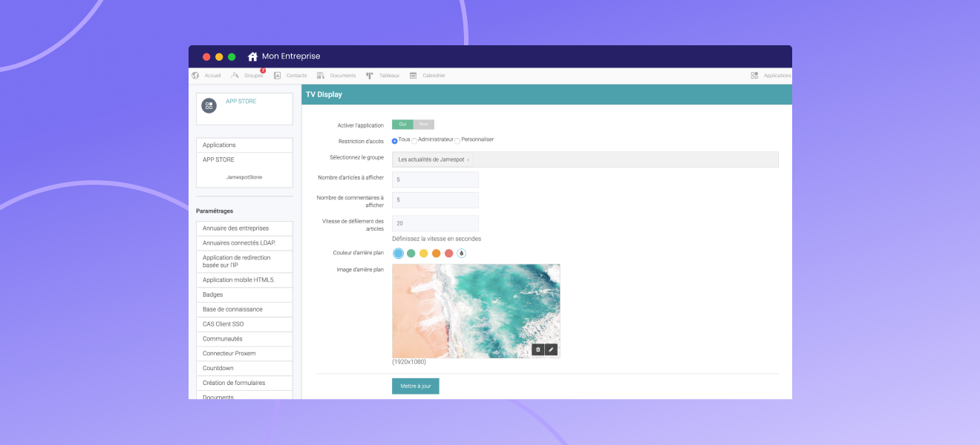Screen dimensions: 980x445
Task: Delete the background image with trash icon
Action: pyautogui.click(x=538, y=349)
